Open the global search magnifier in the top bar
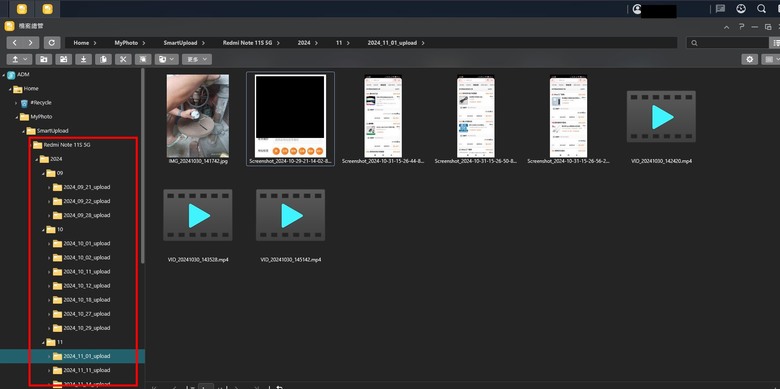Viewport: 780px width, 389px height. tap(762, 9)
